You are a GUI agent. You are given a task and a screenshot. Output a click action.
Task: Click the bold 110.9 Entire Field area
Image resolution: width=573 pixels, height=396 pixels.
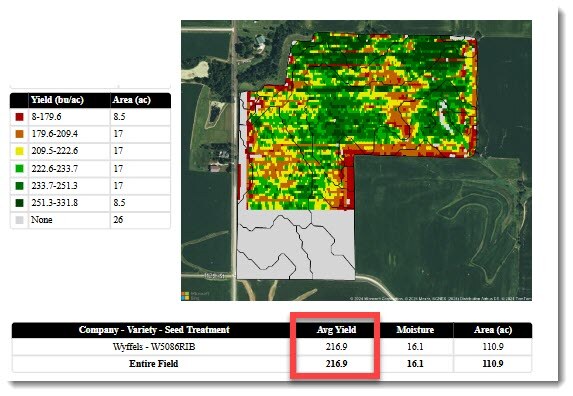point(493,364)
